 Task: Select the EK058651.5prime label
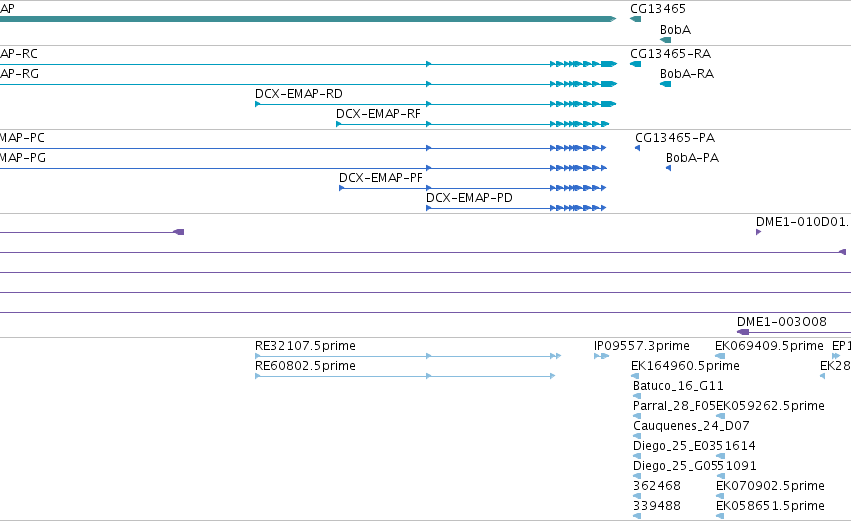770,506
